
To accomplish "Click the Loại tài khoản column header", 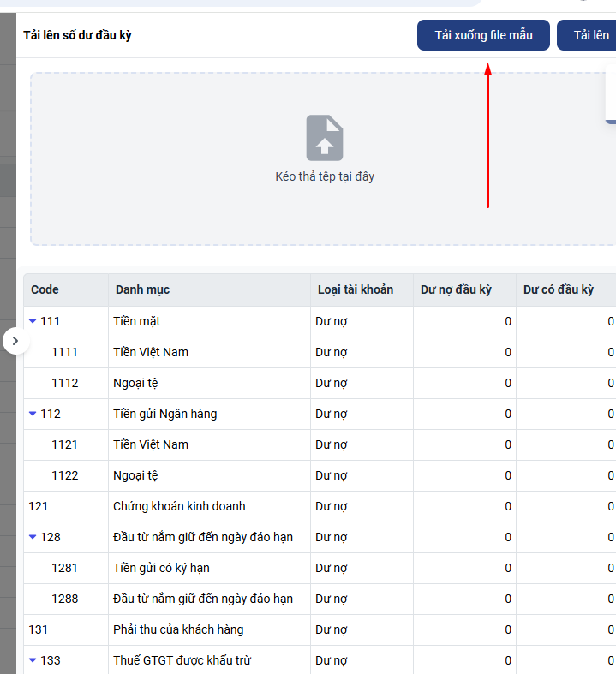I will (x=355, y=289).
